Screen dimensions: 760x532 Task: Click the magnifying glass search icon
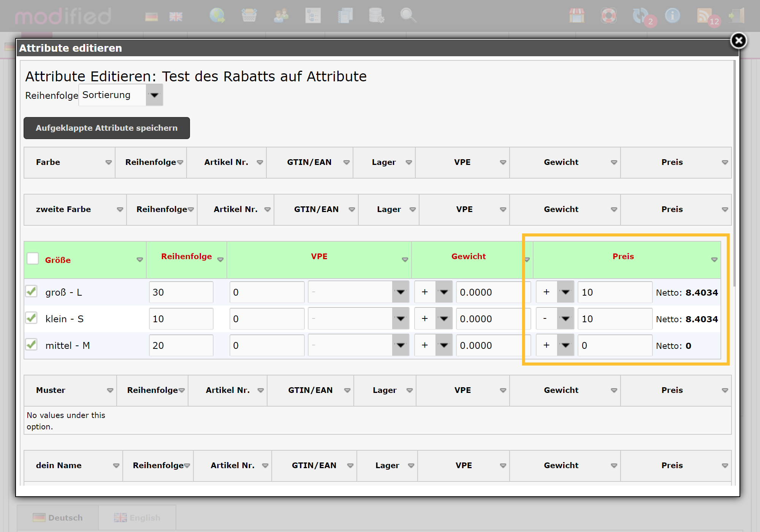click(408, 16)
